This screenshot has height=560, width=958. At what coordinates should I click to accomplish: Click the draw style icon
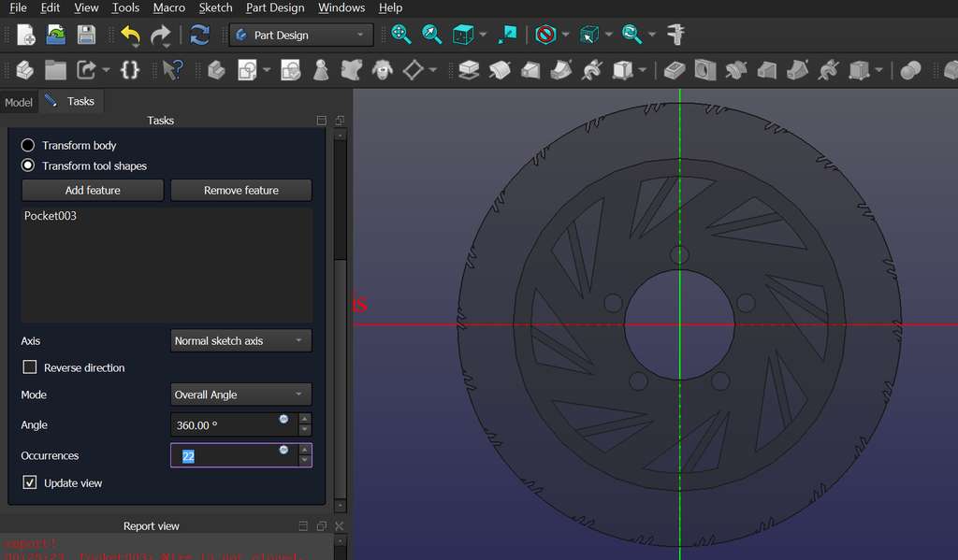pos(545,35)
